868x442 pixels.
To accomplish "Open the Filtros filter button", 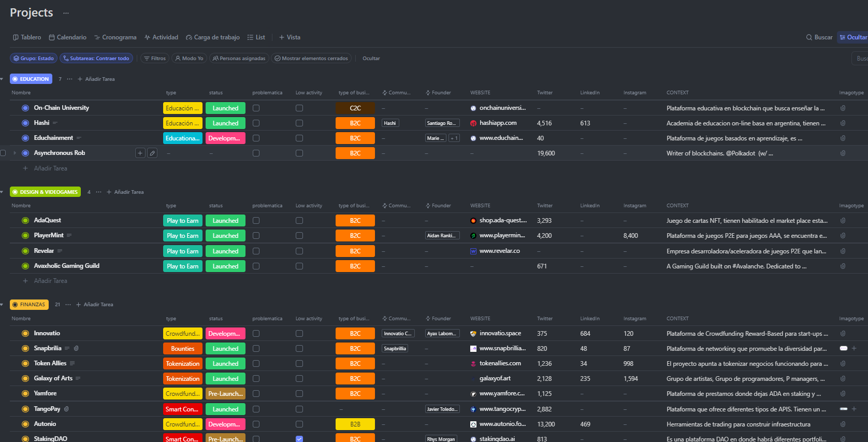I will [155, 59].
